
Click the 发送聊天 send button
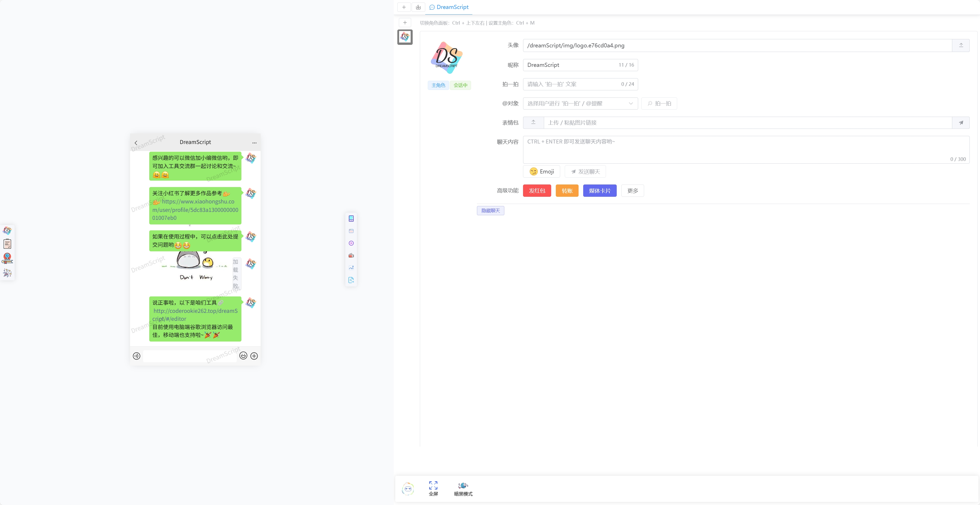[585, 171]
